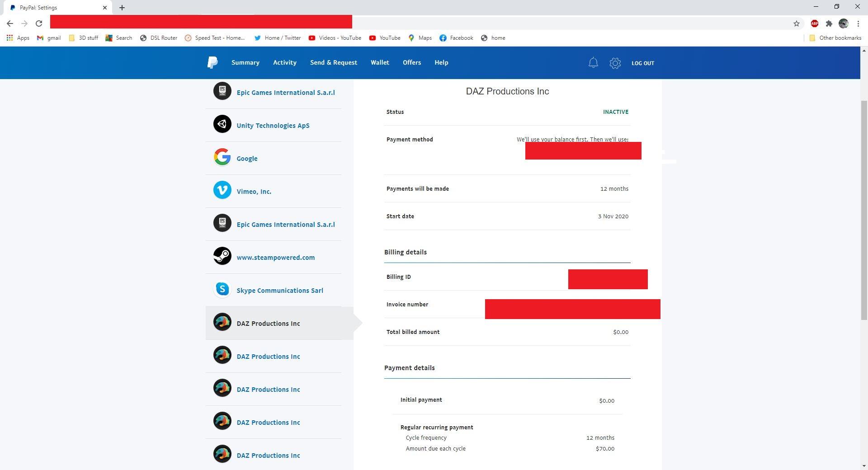Image resolution: width=868 pixels, height=470 pixels.
Task: Open the Speed Test bookmark
Action: 215,38
